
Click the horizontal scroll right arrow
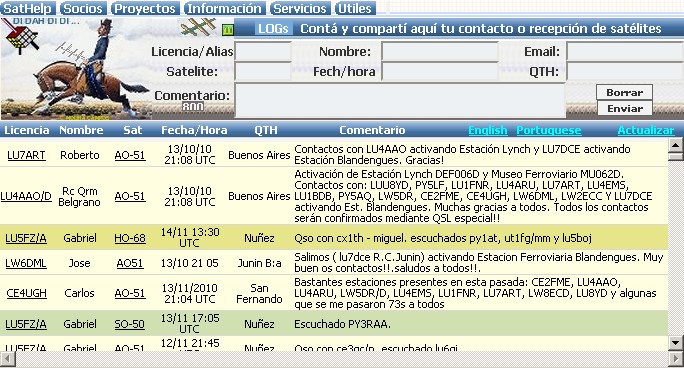click(676, 359)
